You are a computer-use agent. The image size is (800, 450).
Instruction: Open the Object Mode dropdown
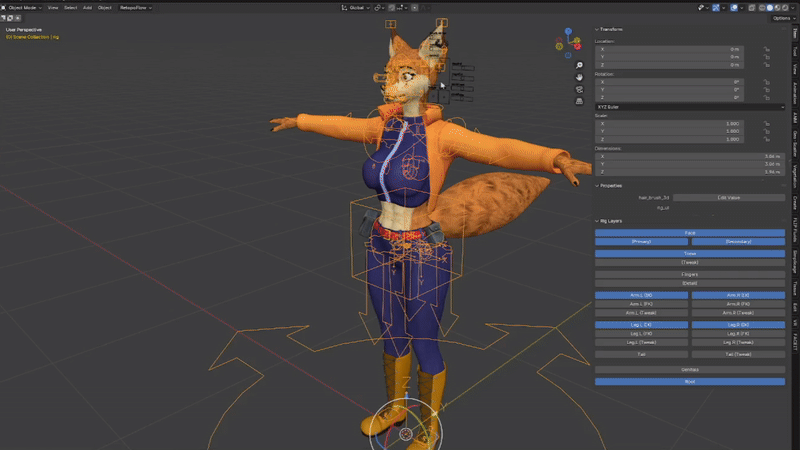coord(22,8)
